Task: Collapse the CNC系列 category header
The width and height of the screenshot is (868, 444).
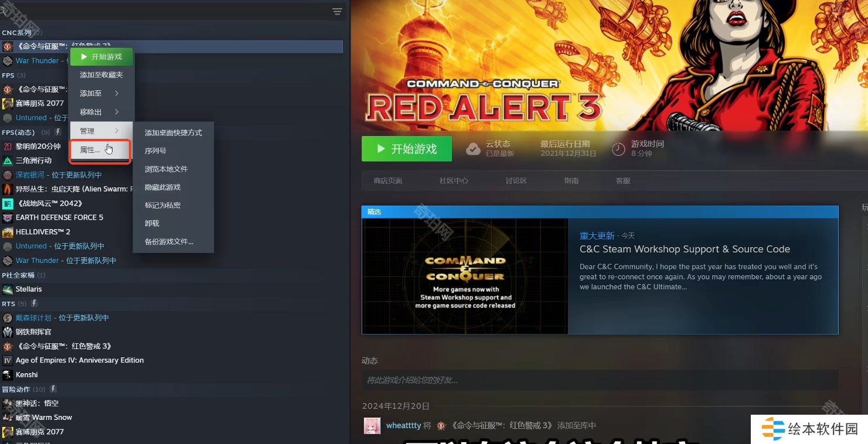Action: pyautogui.click(x=16, y=33)
